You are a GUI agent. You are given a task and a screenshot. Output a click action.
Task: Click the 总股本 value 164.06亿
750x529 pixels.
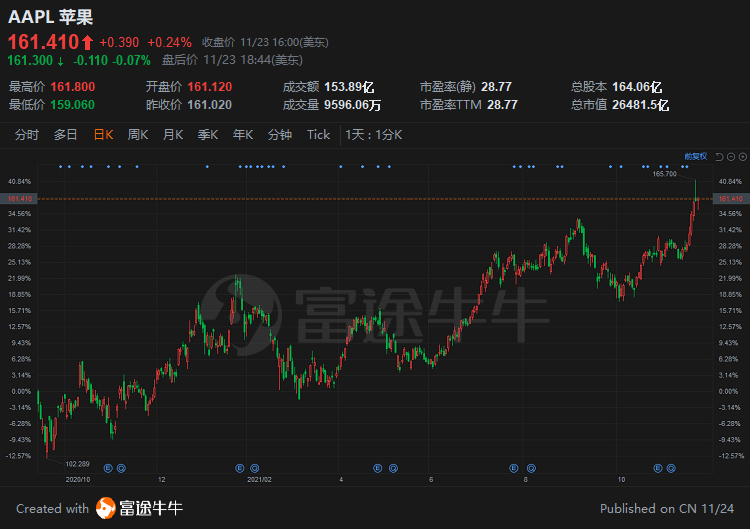point(637,87)
